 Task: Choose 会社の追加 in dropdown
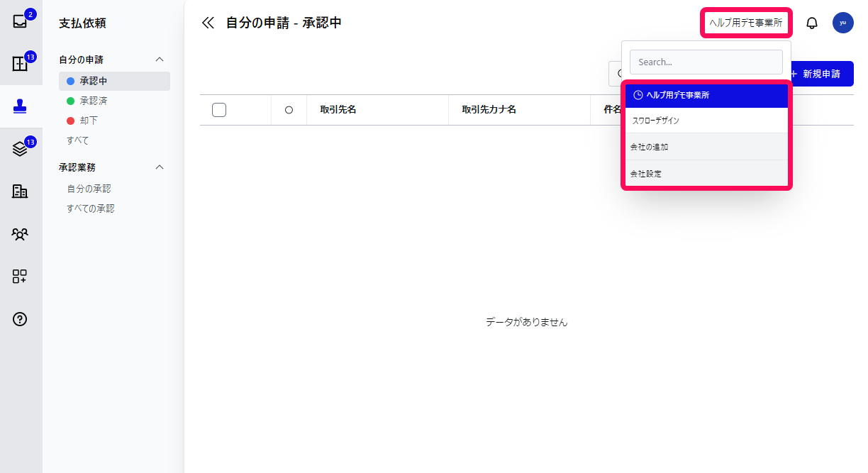point(706,147)
